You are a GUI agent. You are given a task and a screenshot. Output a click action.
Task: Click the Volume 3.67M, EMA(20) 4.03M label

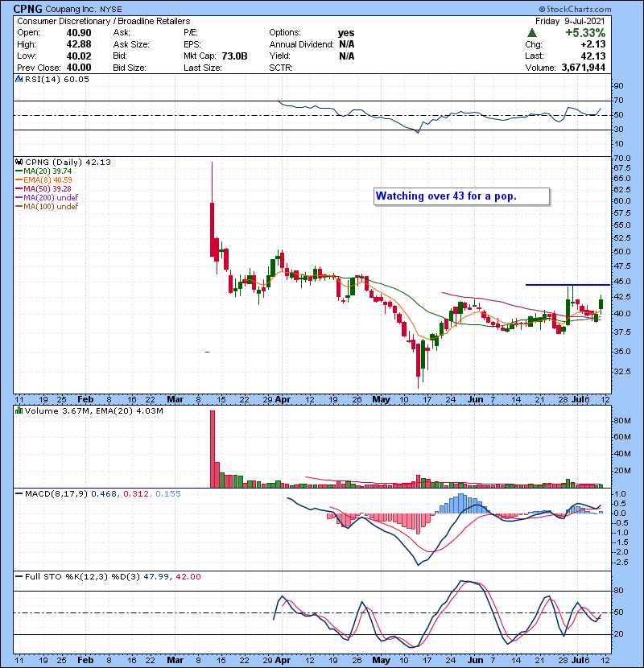93,410
